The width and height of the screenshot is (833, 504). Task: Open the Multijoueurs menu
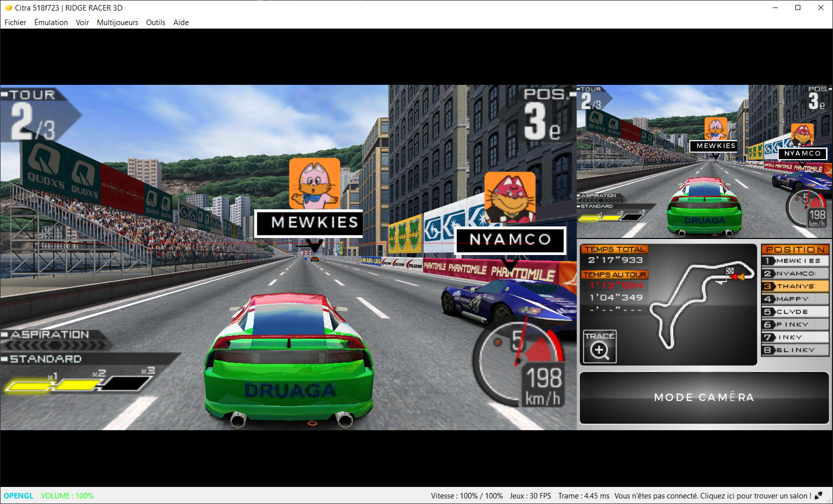[x=118, y=23]
